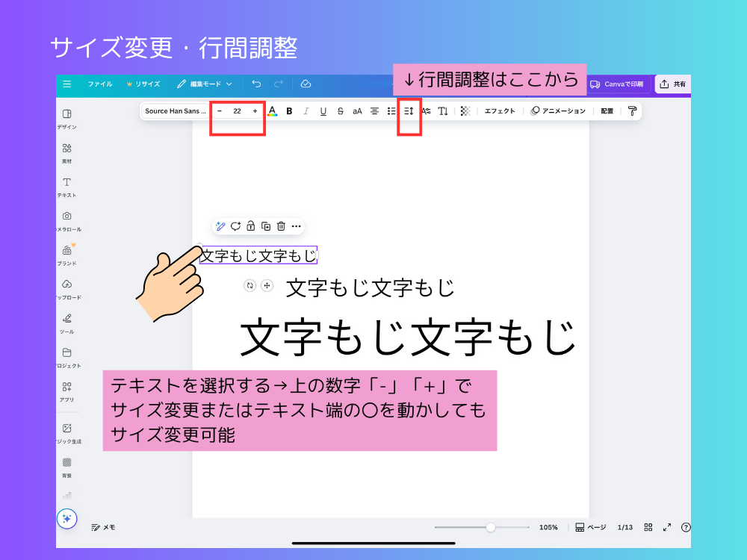This screenshot has width=747, height=560.
Task: Click the lock icon in the floating toolbar
Action: (x=251, y=226)
